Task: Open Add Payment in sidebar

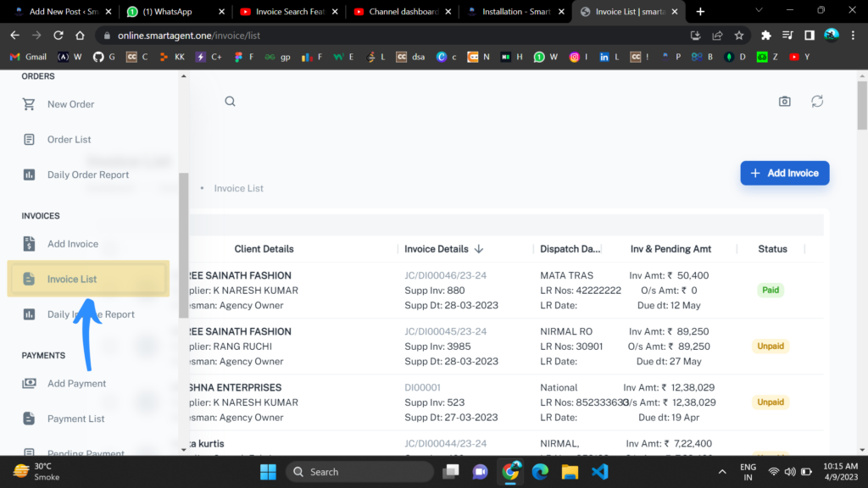Action: coord(76,384)
